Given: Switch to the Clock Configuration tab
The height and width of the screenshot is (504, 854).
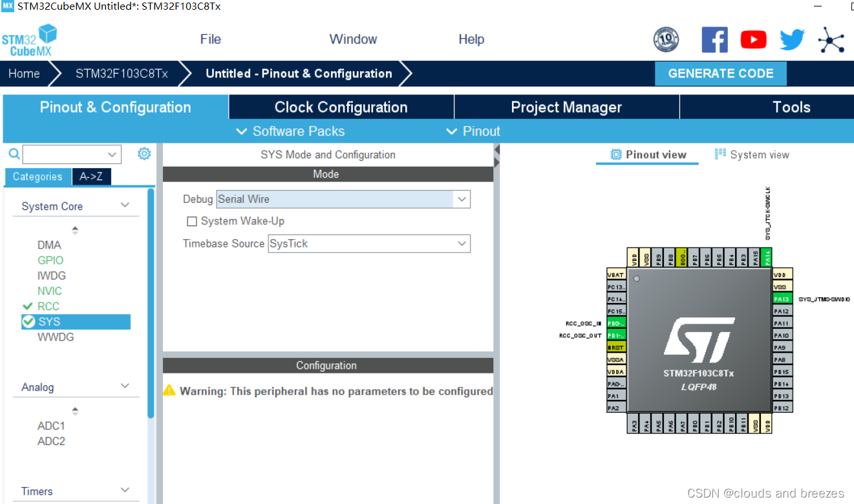Looking at the screenshot, I should [x=341, y=107].
